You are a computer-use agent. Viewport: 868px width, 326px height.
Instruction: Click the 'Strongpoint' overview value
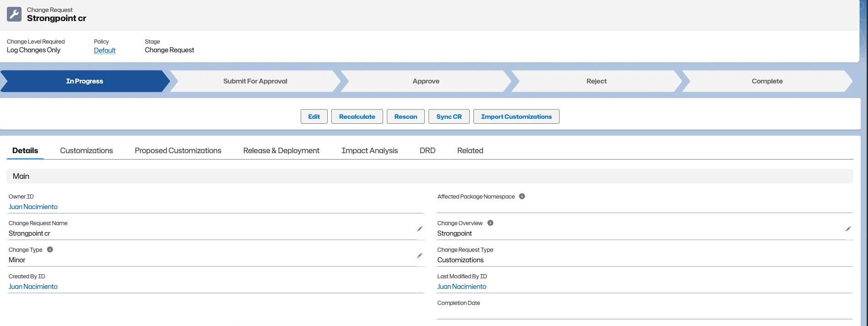pos(455,233)
